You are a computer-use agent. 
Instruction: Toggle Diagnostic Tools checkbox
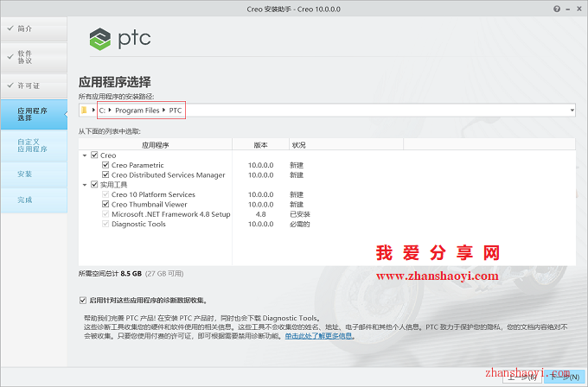(x=105, y=224)
